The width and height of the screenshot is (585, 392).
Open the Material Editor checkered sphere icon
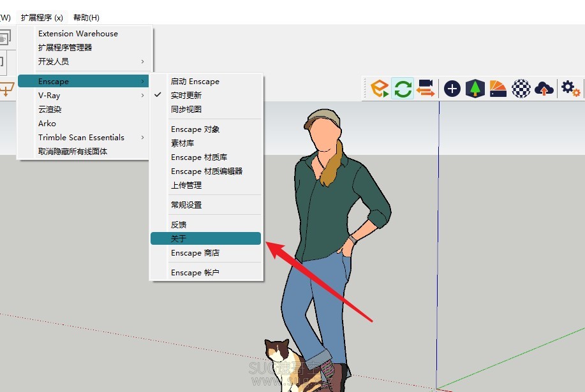pos(521,89)
